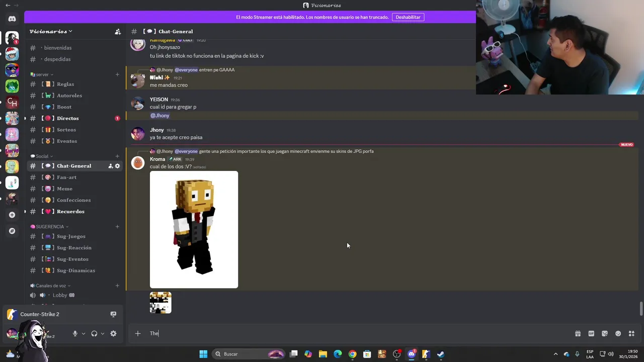Screen dimensions: 644x362
Task: Open the Directos channel
Action: point(74,118)
